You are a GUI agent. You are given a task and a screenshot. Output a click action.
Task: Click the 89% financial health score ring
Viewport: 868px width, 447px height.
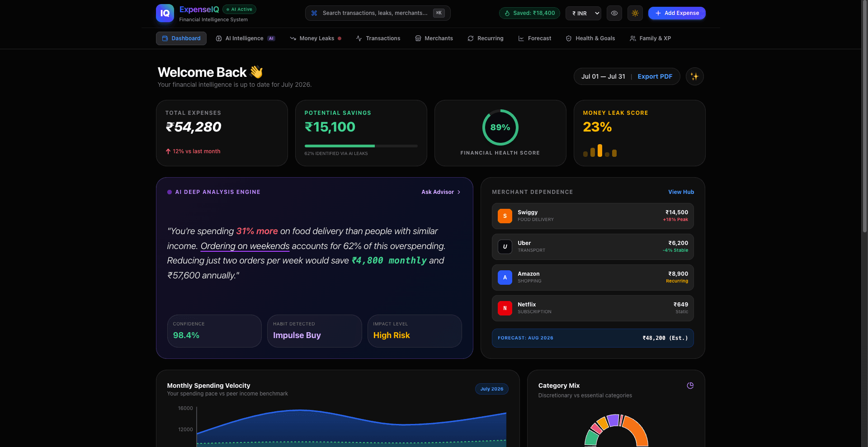[500, 127]
